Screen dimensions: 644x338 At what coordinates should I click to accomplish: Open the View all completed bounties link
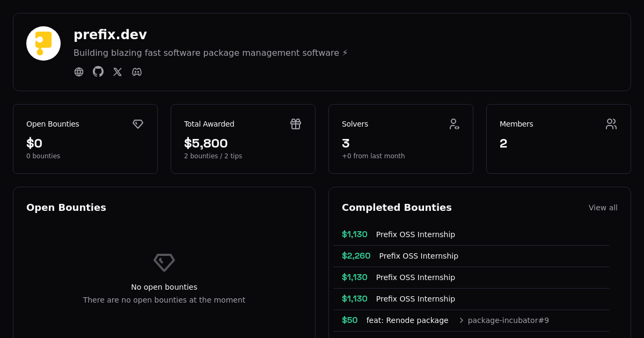pyautogui.click(x=603, y=208)
